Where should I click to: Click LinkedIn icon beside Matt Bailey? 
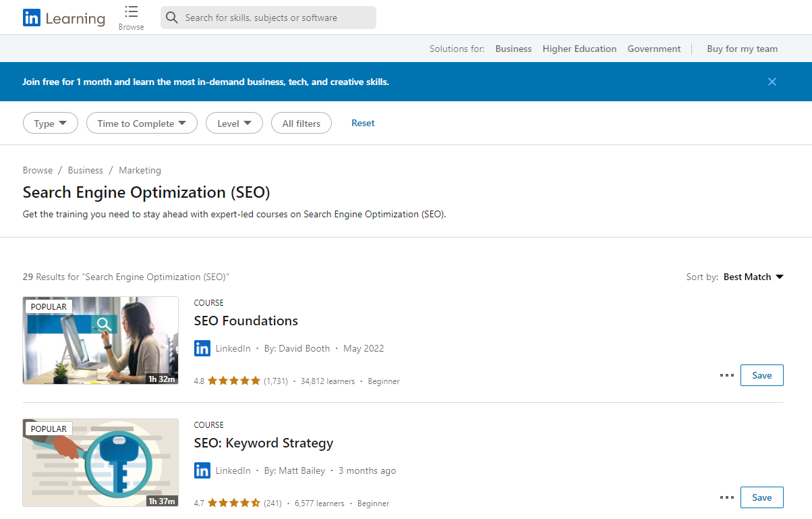tap(202, 470)
